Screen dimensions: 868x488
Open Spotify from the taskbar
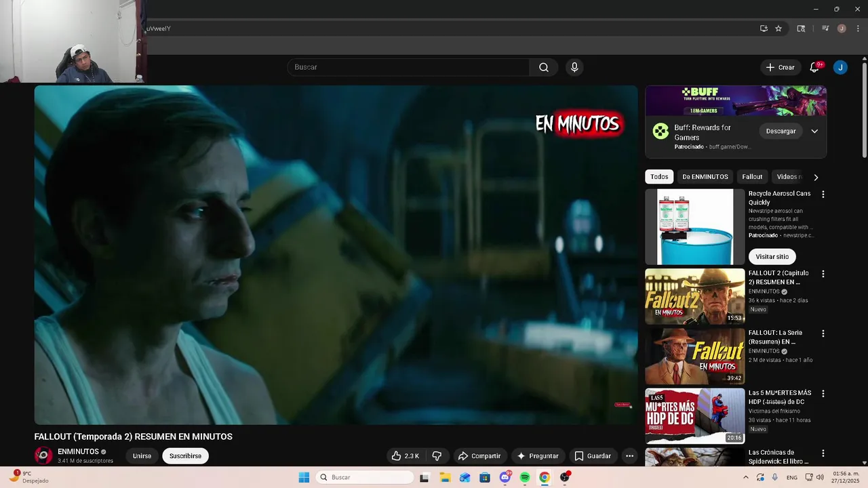(525, 478)
